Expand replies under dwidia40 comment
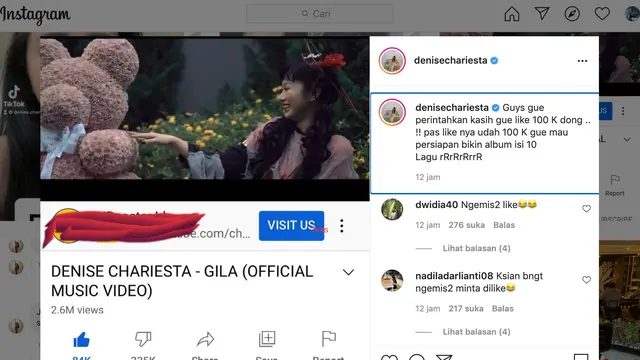 pyautogui.click(x=476, y=248)
